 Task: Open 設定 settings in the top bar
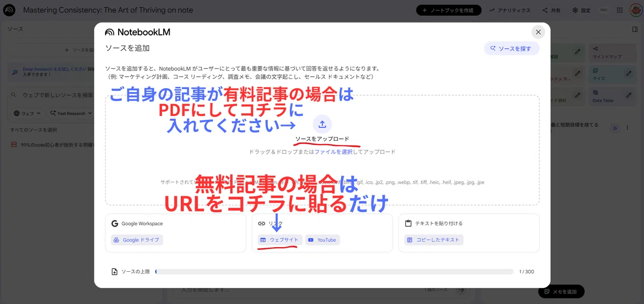582,10
